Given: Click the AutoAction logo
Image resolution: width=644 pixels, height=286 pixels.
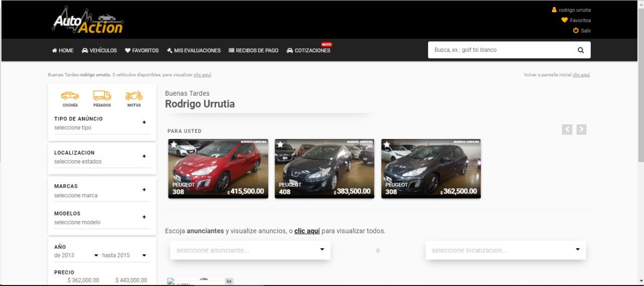Looking at the screenshot, I should (x=88, y=21).
